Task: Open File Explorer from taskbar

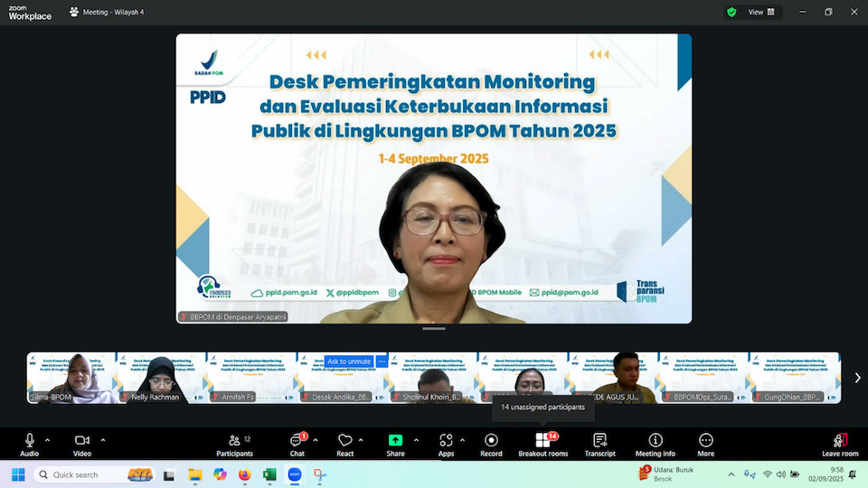Action: [195, 474]
